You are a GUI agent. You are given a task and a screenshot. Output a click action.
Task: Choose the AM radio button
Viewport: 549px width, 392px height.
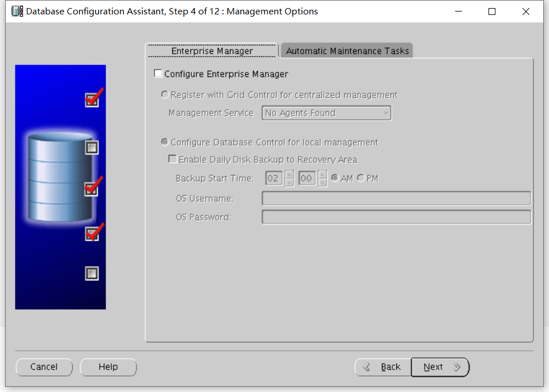pyautogui.click(x=335, y=178)
